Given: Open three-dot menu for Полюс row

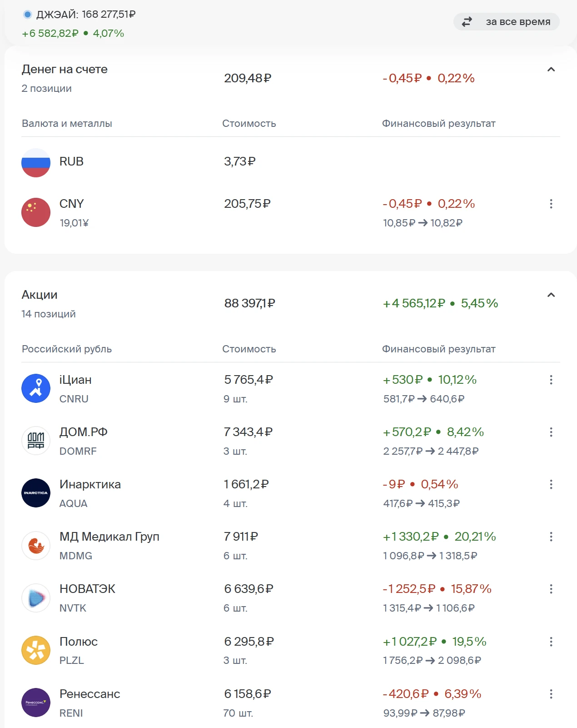Looking at the screenshot, I should [x=551, y=642].
